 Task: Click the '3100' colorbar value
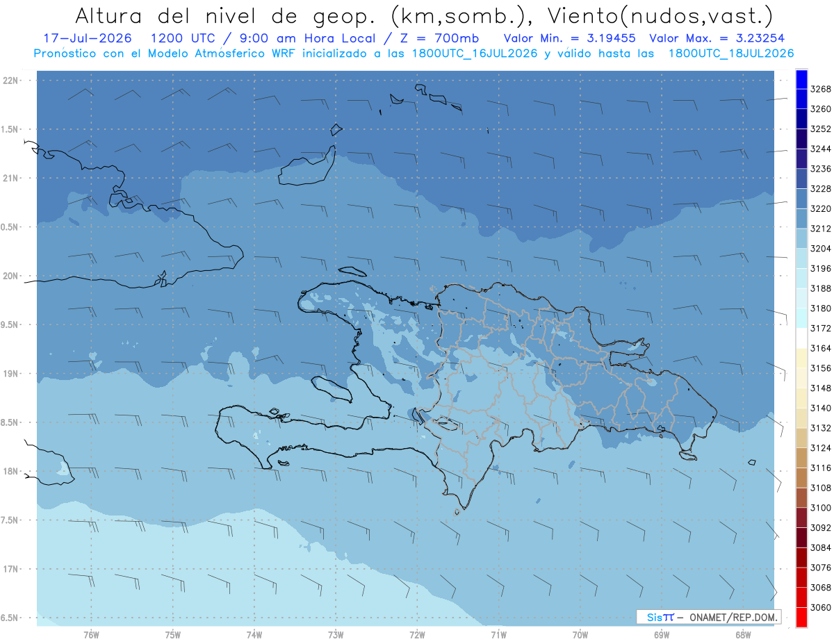(820, 508)
